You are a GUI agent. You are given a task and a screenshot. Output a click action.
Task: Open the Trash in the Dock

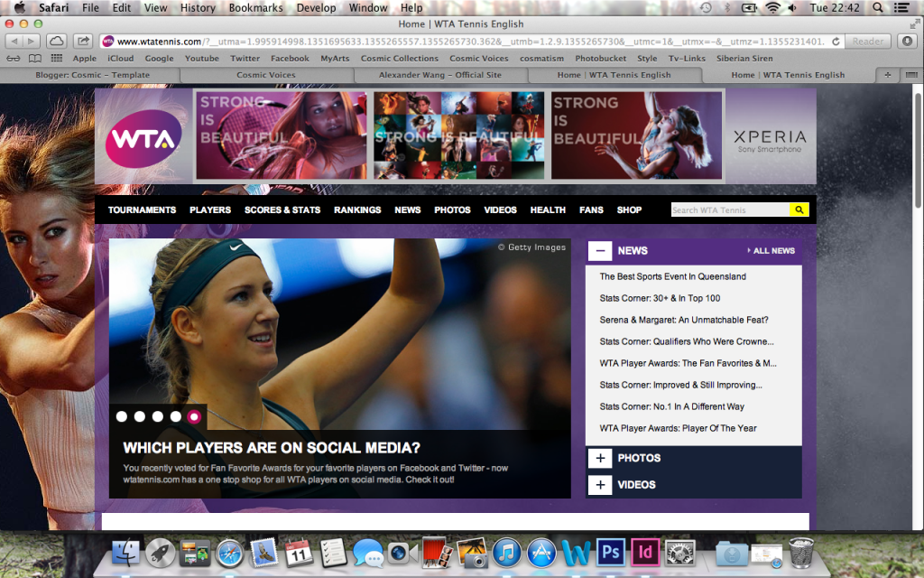pyautogui.click(x=801, y=554)
